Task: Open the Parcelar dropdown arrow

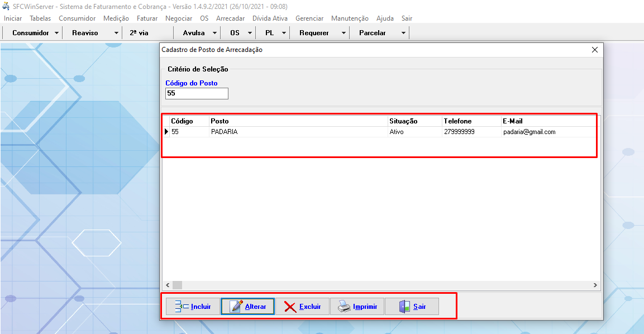Action: click(403, 34)
